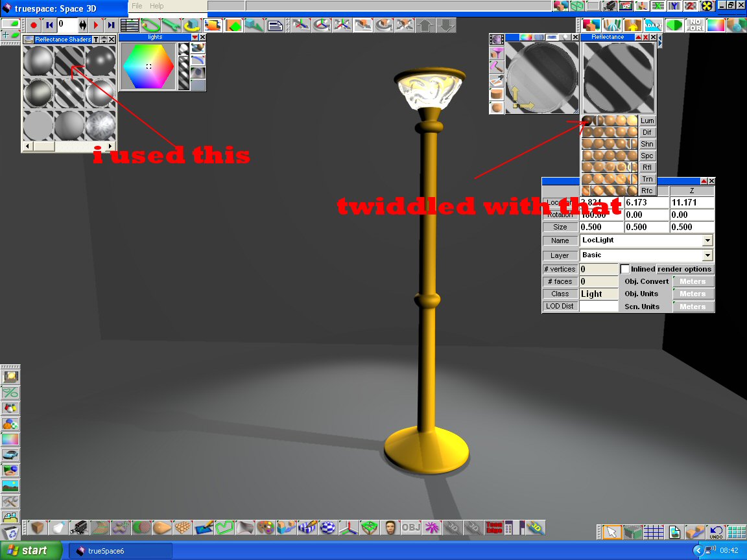
Task: Advance to the end frame button
Action: coord(111,25)
